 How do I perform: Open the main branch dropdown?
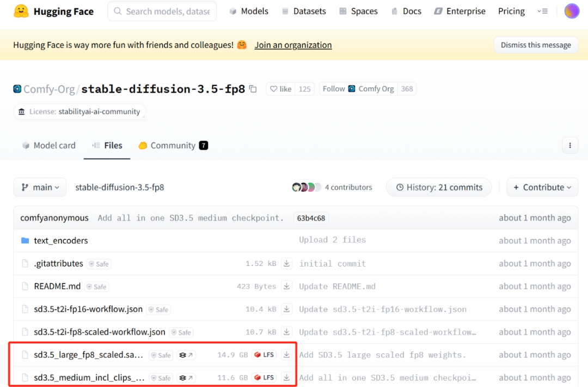(x=40, y=188)
